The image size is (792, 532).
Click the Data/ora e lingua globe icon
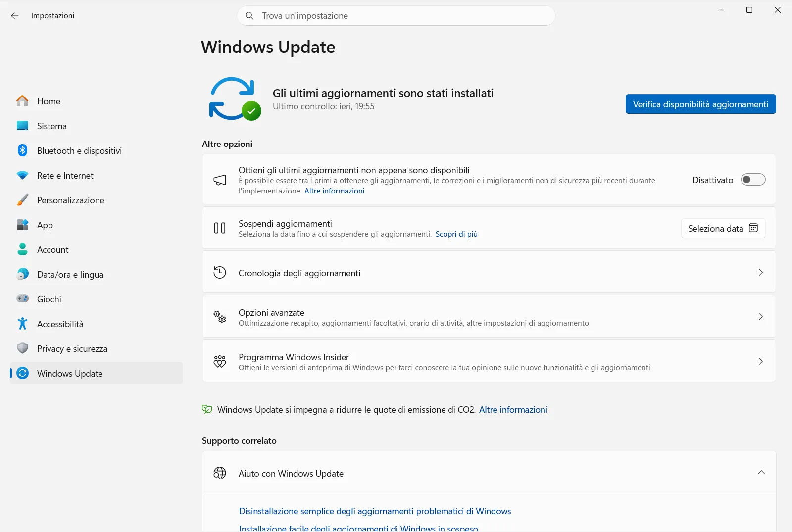click(22, 274)
